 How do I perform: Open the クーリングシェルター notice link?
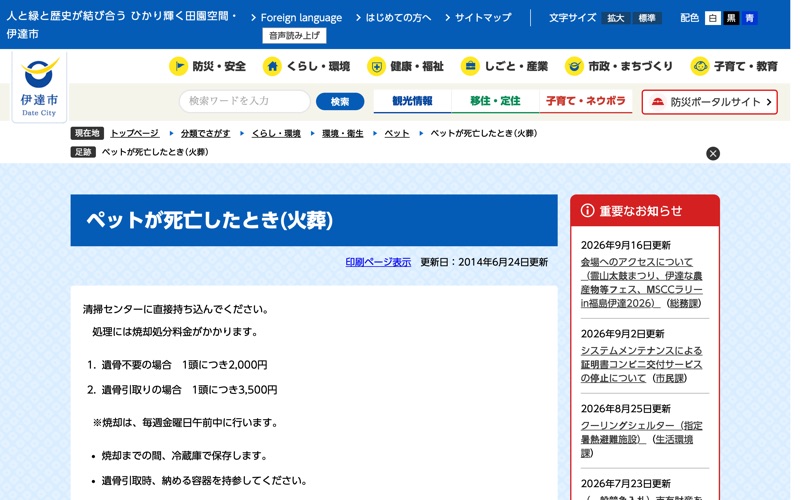[641, 433]
